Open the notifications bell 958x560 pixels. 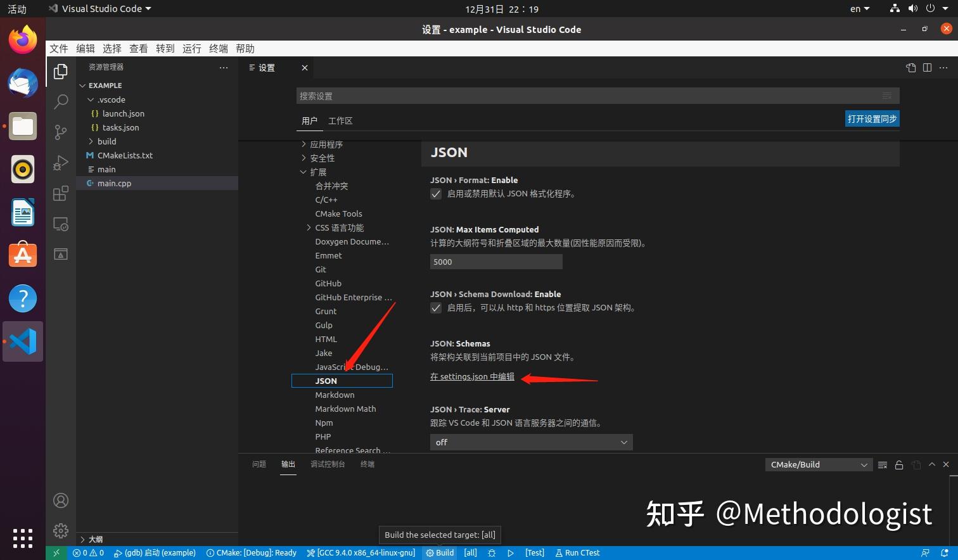tap(945, 553)
